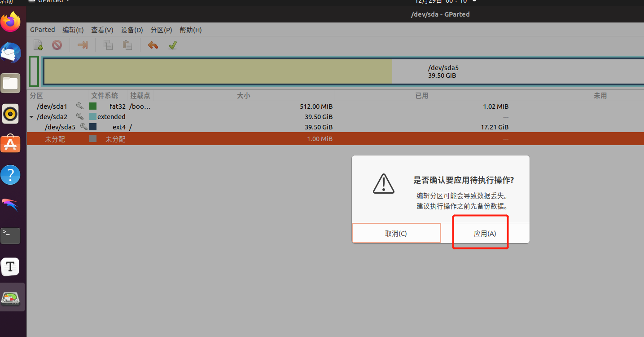644x337 pixels.
Task: Click the resize/move partition arrow icon
Action: click(83, 45)
